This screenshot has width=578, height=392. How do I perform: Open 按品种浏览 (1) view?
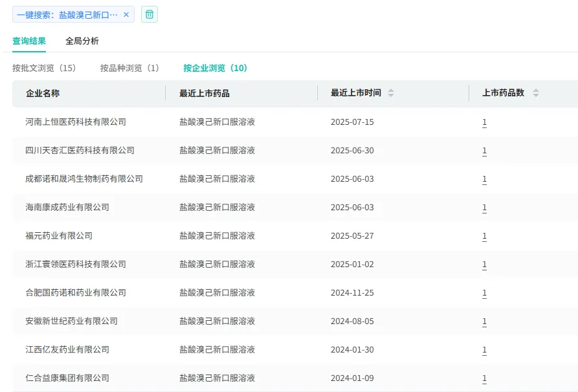[129, 68]
